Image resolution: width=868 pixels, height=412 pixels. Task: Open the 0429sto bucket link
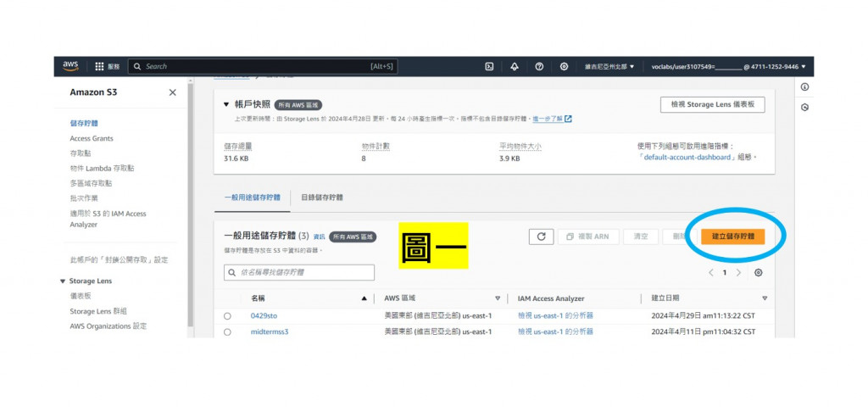tap(264, 315)
